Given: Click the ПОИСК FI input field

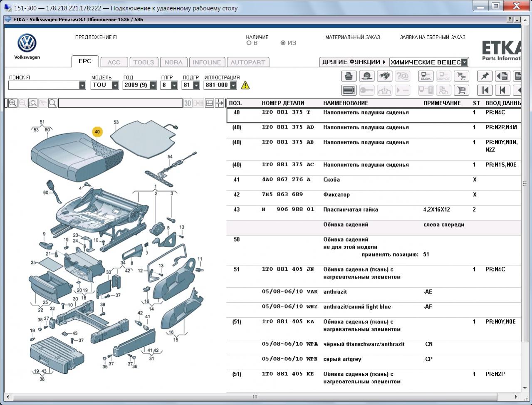Looking at the screenshot, I should click(x=44, y=85).
